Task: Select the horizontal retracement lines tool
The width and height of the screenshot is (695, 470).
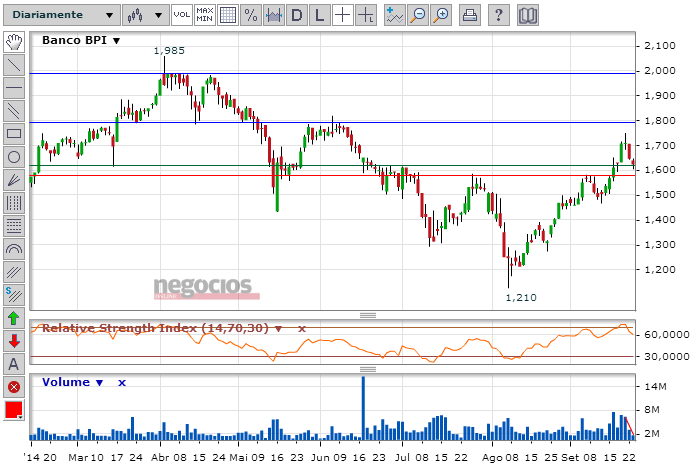Action: tap(14, 226)
